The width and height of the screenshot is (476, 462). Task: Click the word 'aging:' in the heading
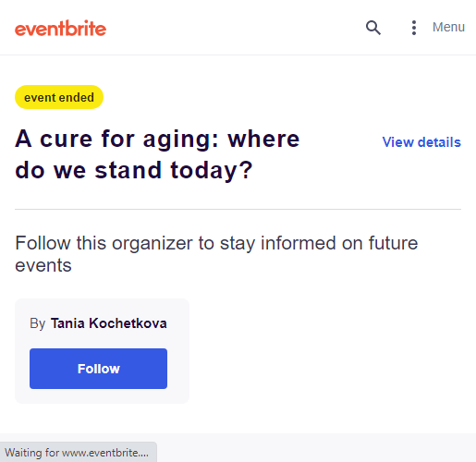(x=181, y=140)
